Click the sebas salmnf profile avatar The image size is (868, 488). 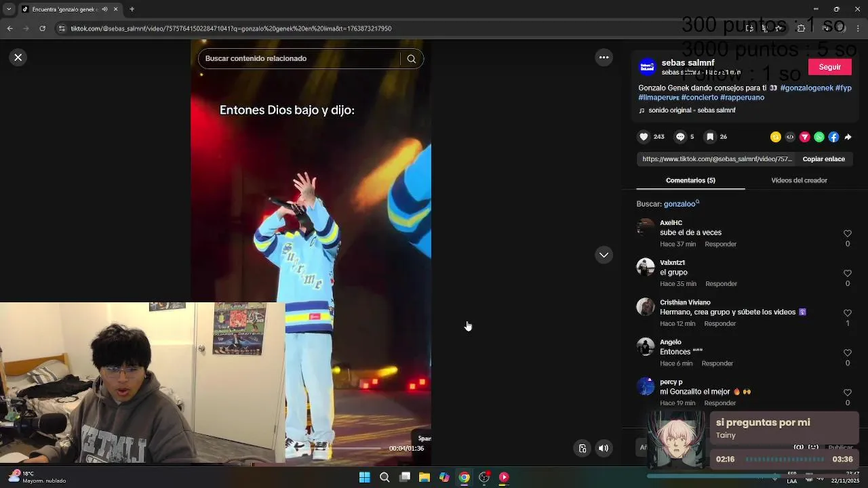coord(648,66)
